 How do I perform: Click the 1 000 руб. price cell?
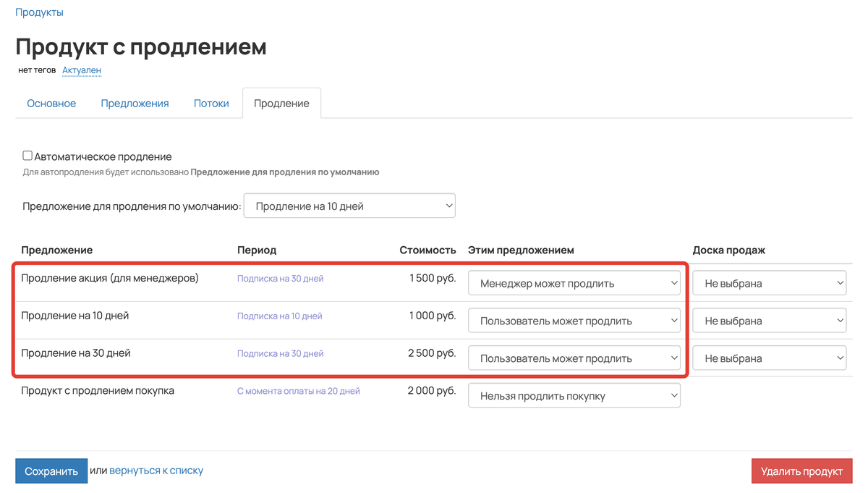(433, 316)
